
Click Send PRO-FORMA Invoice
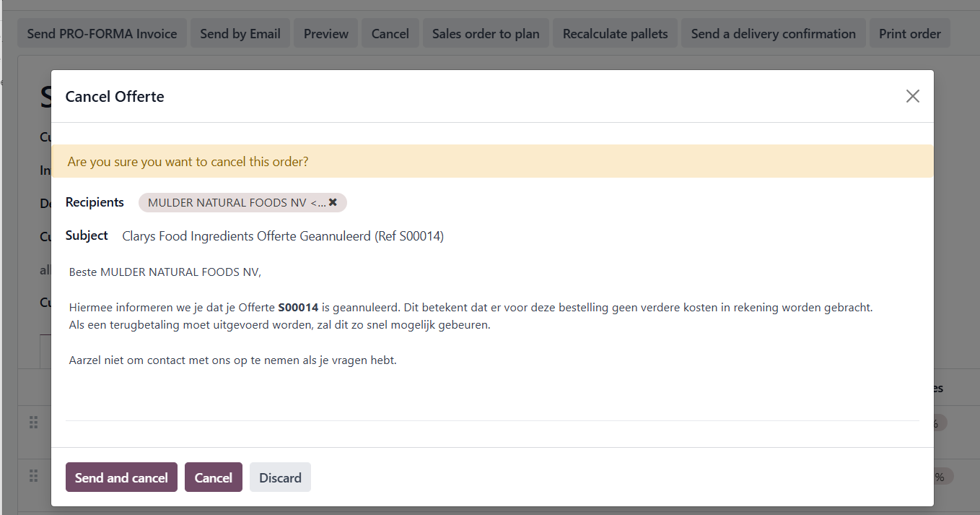tap(102, 34)
